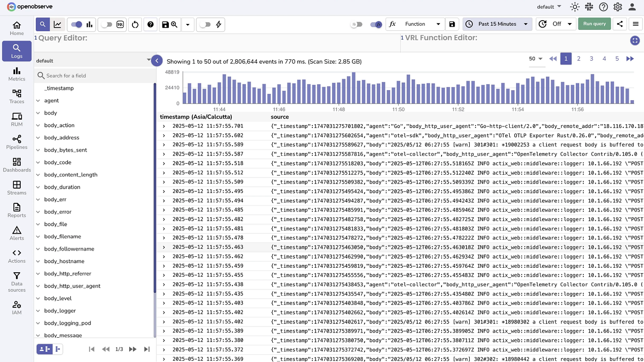Switch to the visualize line-chart view

[x=57, y=24]
